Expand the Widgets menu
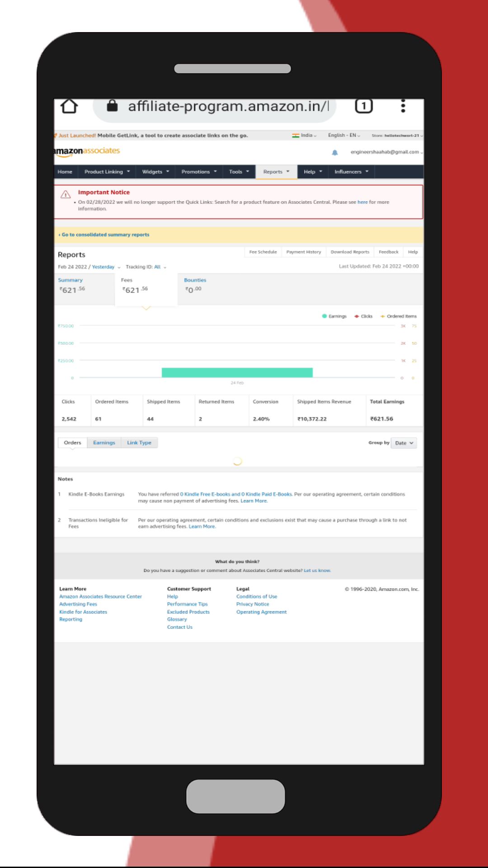 click(155, 172)
